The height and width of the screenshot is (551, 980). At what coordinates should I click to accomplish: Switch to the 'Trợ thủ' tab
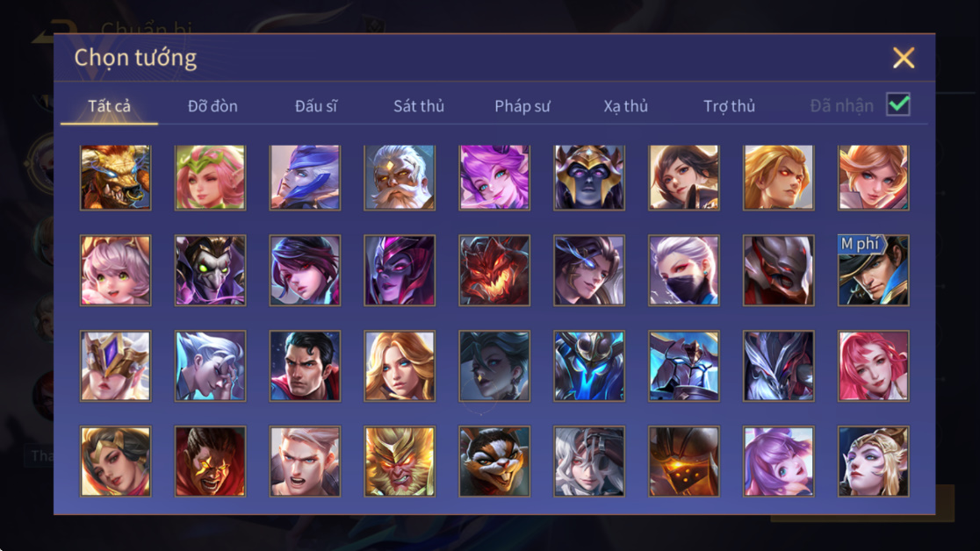[x=730, y=106]
